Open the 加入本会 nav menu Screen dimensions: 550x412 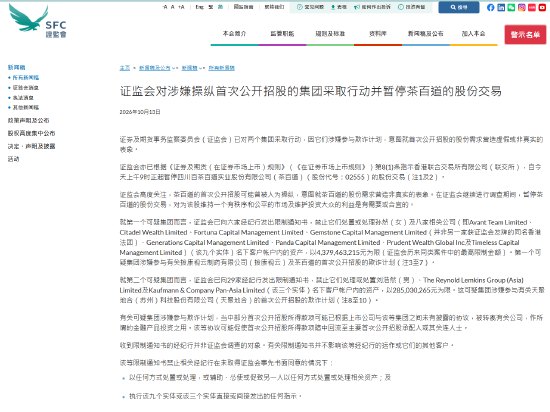coord(473,34)
